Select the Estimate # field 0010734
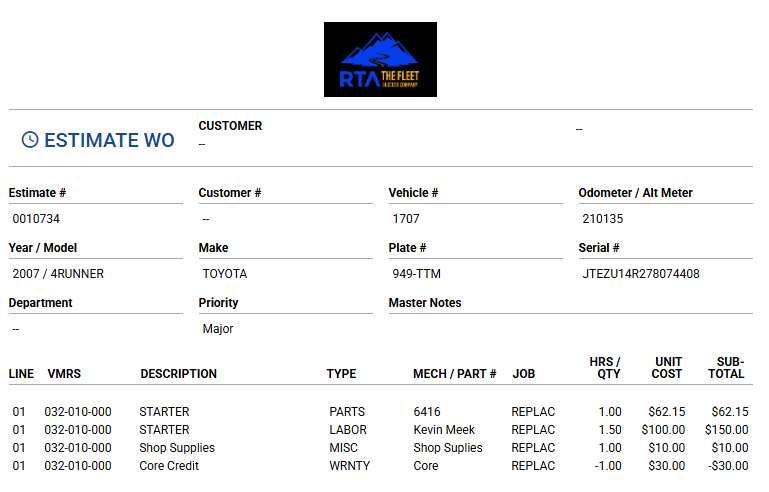 [36, 218]
